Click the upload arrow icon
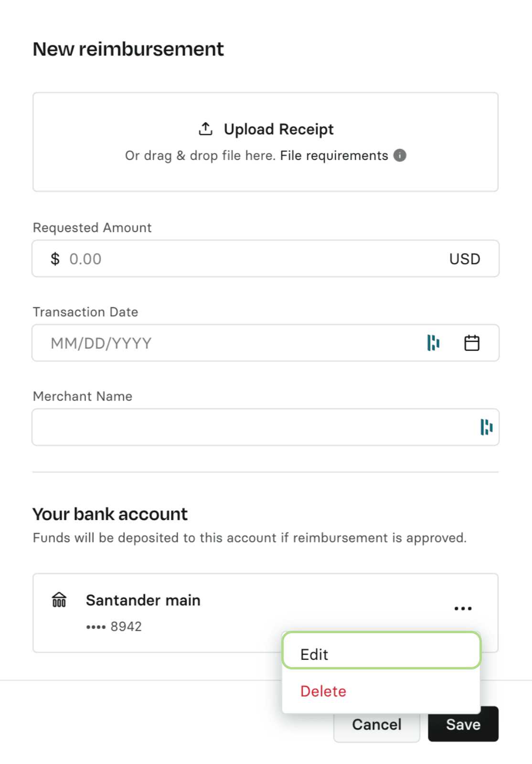Screen dimensions: 532x764 click(x=205, y=129)
